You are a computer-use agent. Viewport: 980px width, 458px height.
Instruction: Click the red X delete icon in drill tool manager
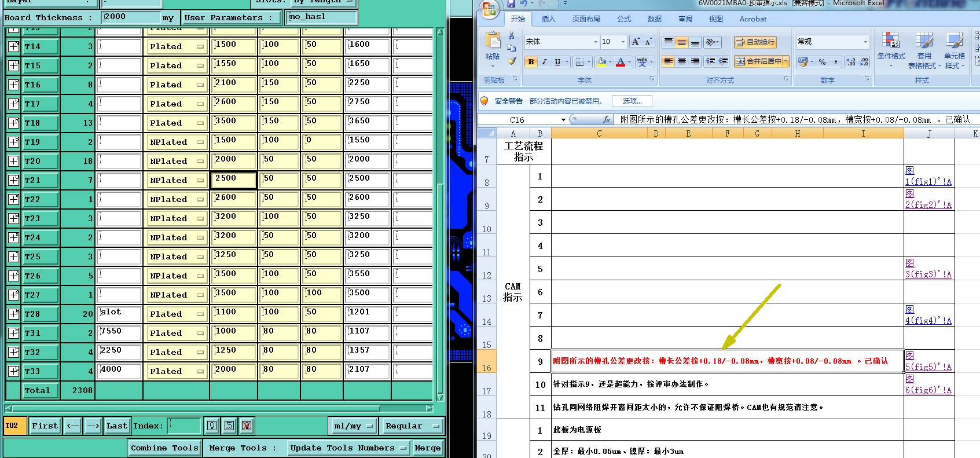tap(247, 426)
